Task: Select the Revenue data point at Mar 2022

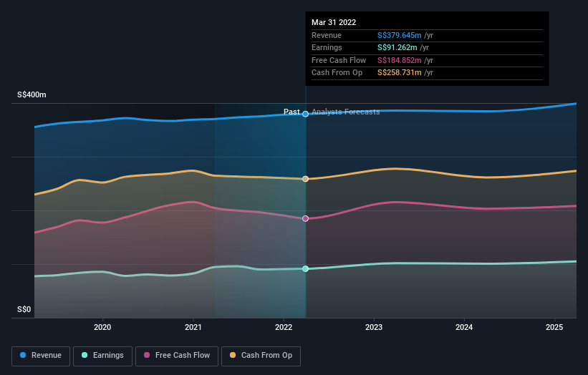Action: [306, 114]
